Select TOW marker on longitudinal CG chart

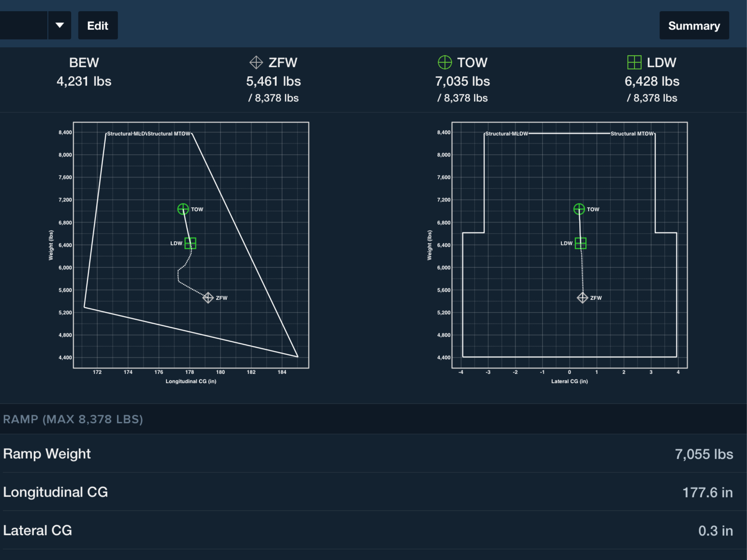click(183, 209)
